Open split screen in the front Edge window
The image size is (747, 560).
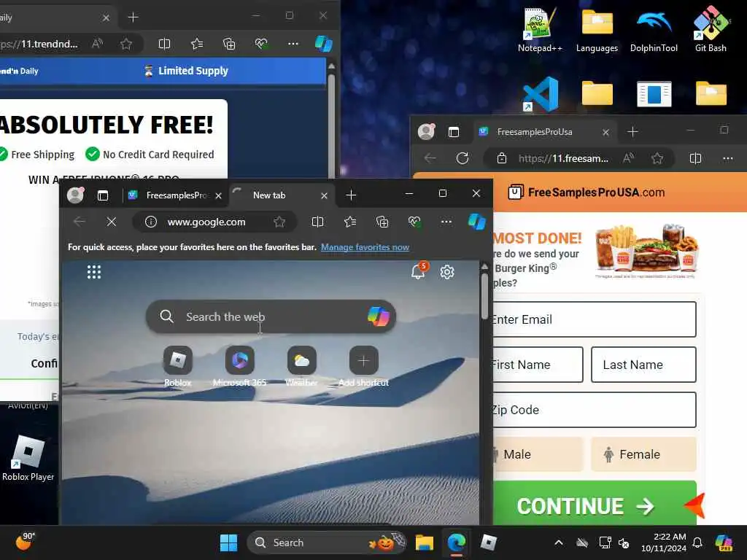[x=317, y=222]
